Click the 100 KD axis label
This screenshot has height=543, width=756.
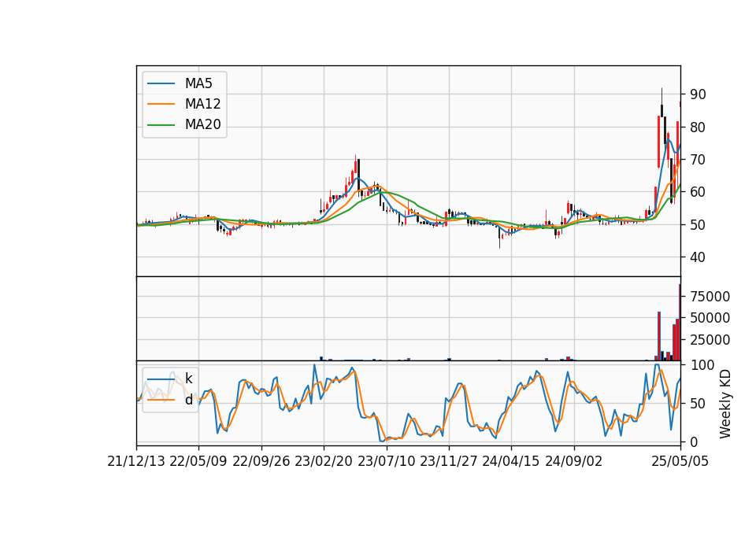coord(702,364)
